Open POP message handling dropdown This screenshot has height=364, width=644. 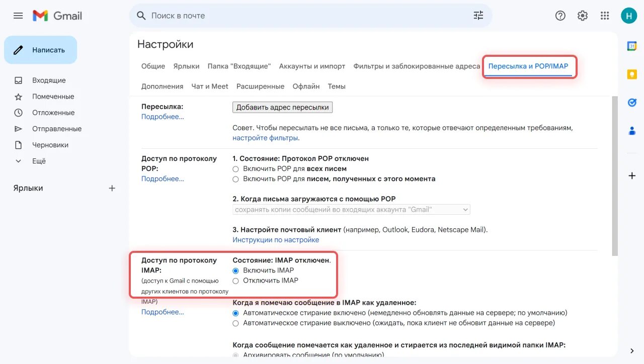pyautogui.click(x=351, y=209)
